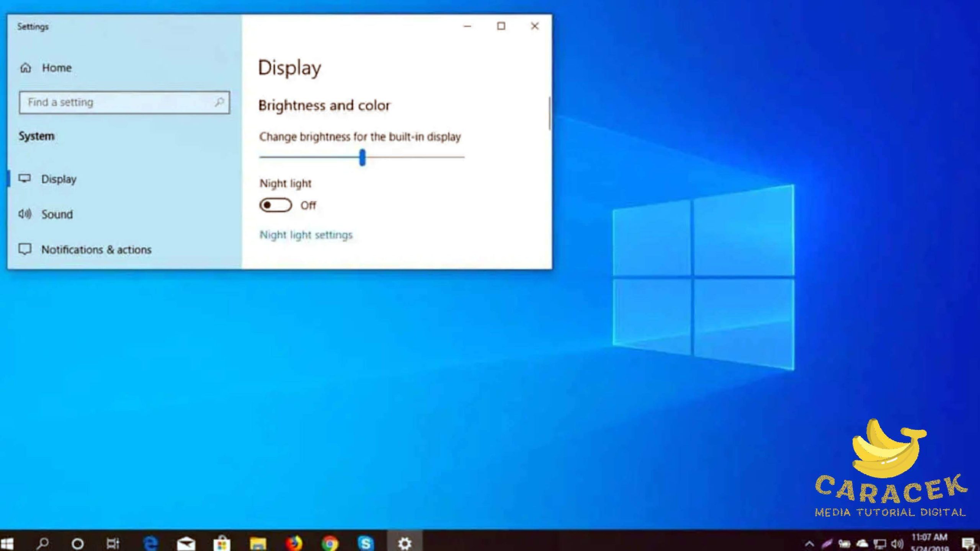The height and width of the screenshot is (551, 980).
Task: Open Skype from the taskbar
Action: pos(365,543)
